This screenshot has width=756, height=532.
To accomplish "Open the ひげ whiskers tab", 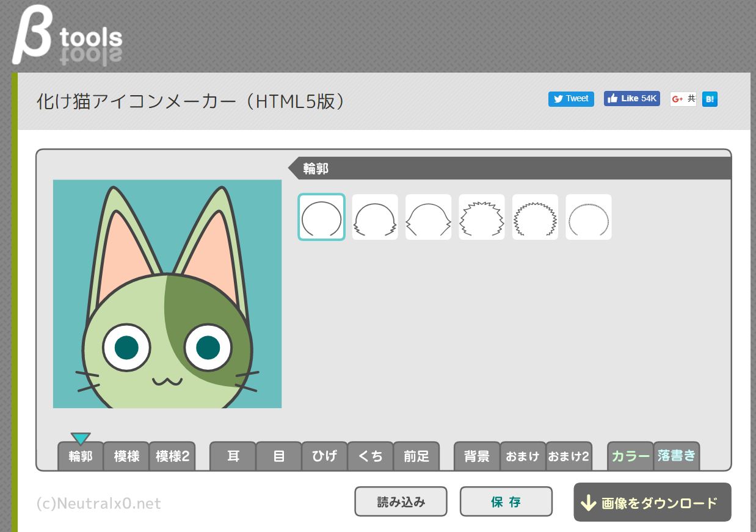I will click(x=324, y=456).
